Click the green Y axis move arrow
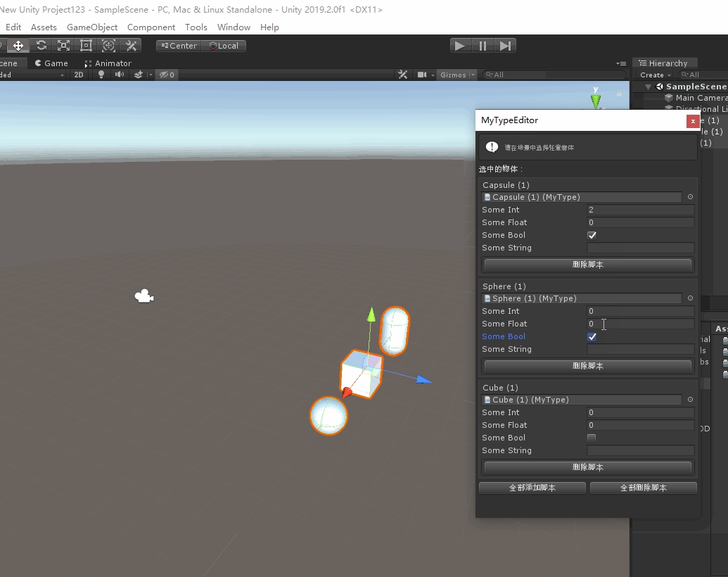The height and width of the screenshot is (577, 728). pos(371,315)
